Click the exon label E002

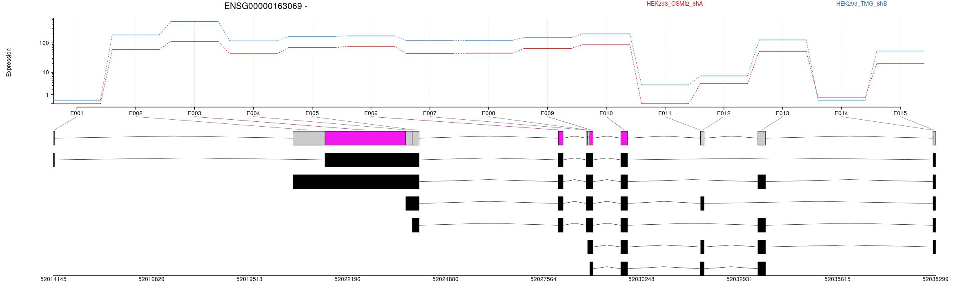[x=136, y=114]
